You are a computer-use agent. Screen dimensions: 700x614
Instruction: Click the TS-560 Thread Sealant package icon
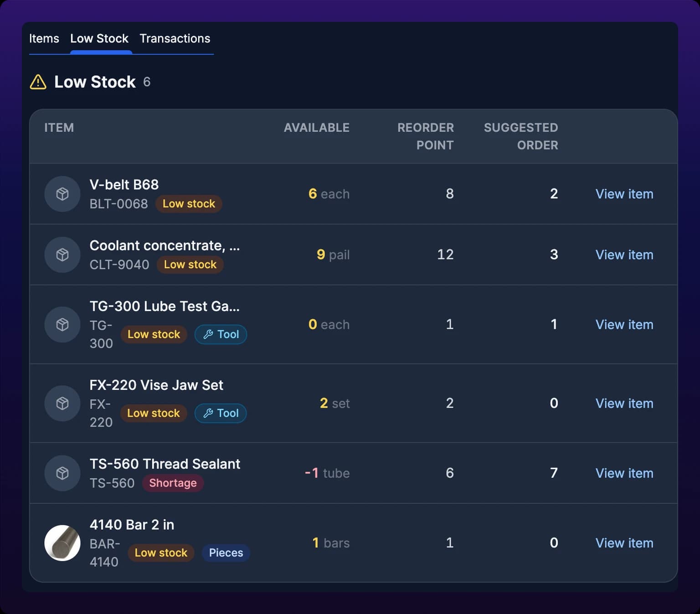click(62, 473)
